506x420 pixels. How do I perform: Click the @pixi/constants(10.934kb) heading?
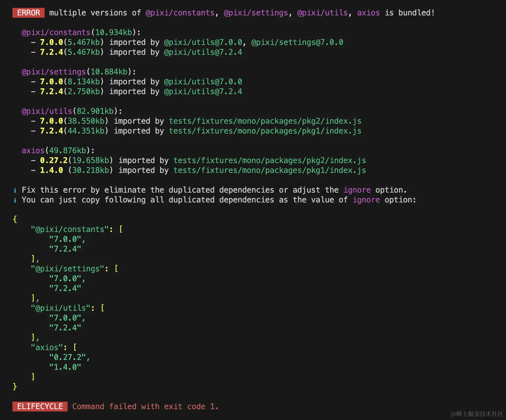[81, 32]
